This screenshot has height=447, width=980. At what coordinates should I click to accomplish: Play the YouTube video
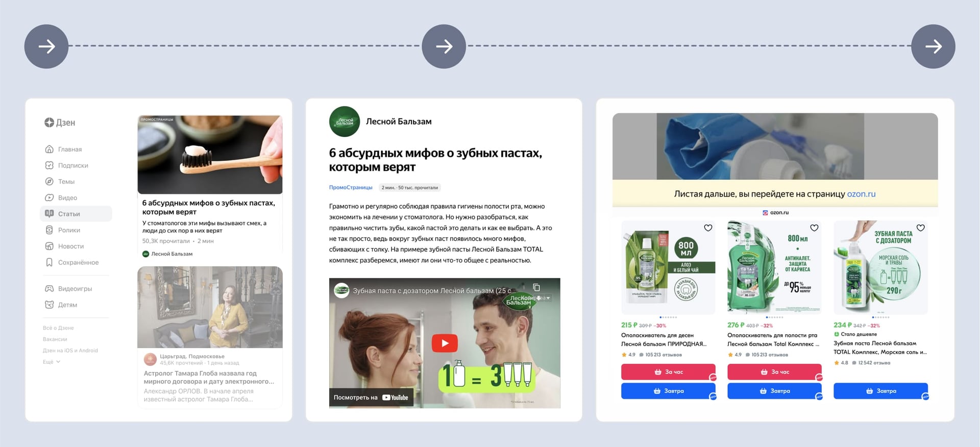[x=445, y=343]
